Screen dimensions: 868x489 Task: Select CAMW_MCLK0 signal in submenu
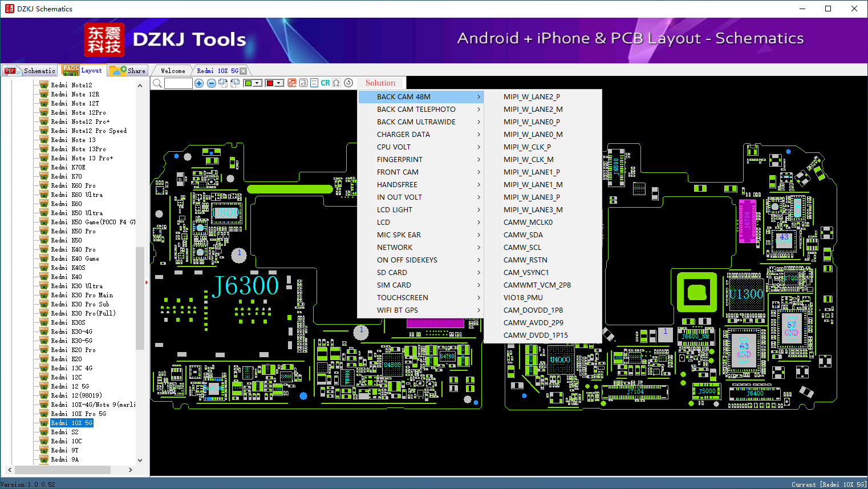(x=543, y=223)
